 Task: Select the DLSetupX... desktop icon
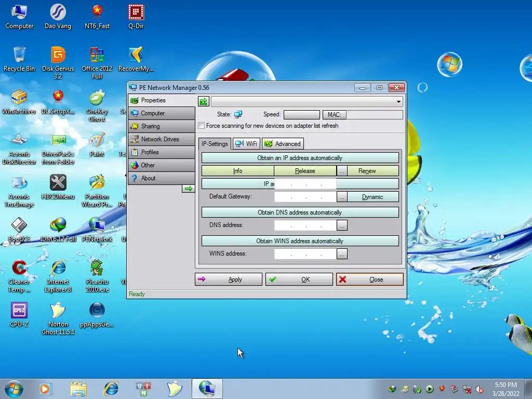pos(58,102)
